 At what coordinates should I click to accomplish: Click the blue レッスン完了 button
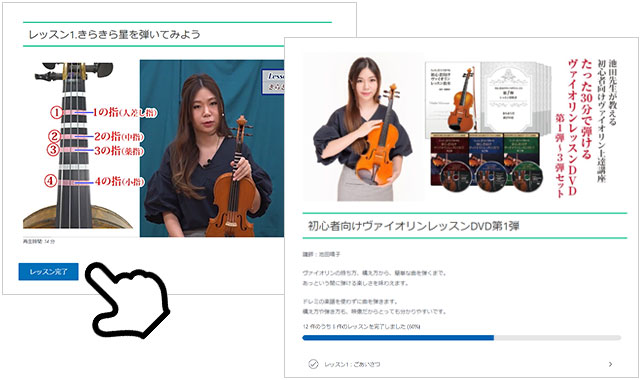coord(48,271)
